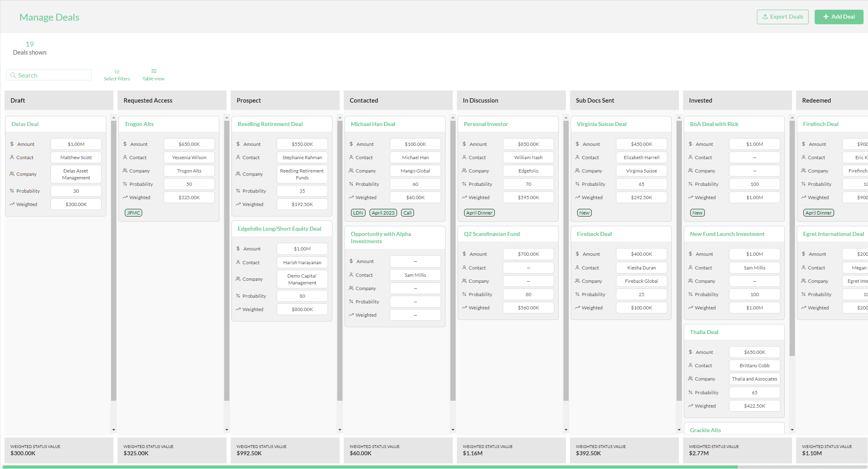Click into the Search input field
Image resolution: width=868 pixels, height=469 pixels.
tap(53, 76)
